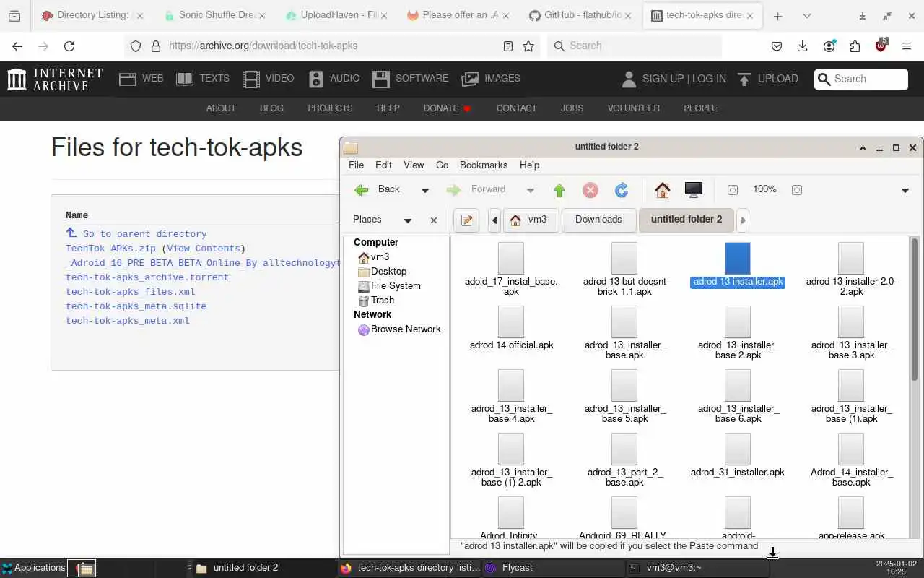Open the Forward history dropdown arrow
The height and width of the screenshot is (578, 924).
[x=531, y=191]
